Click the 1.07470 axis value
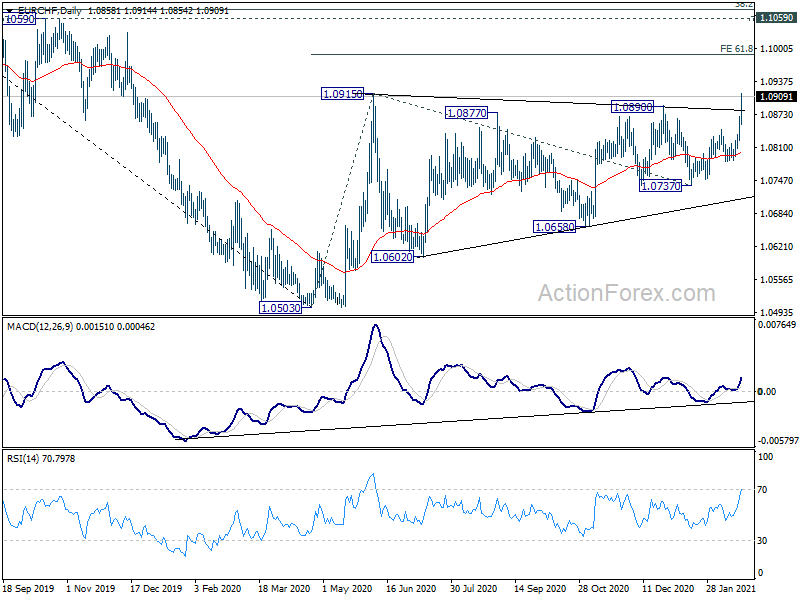800x600 pixels. click(x=777, y=181)
